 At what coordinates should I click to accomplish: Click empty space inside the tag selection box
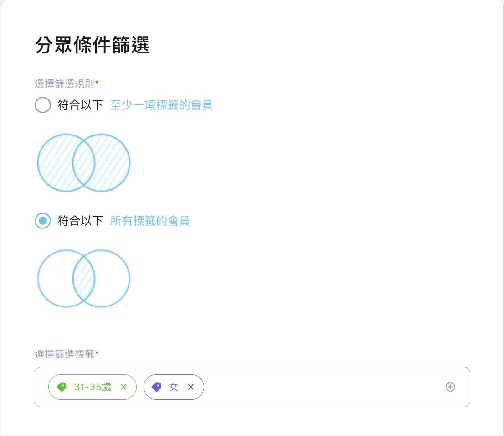(321, 387)
